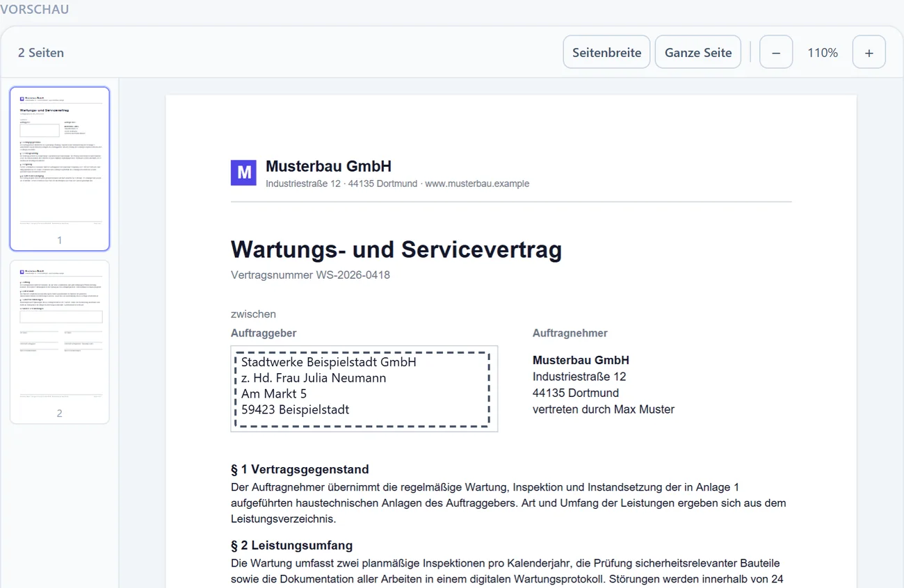Click the '§ 1 Vertragsgegenstand' heading

300,469
